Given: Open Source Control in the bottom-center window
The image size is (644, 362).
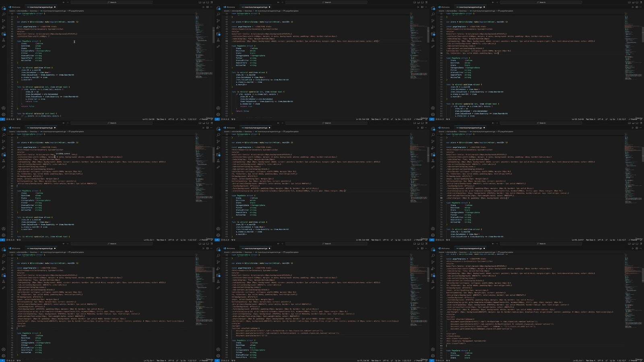Looking at the screenshot, I should pyautogui.click(x=218, y=262).
